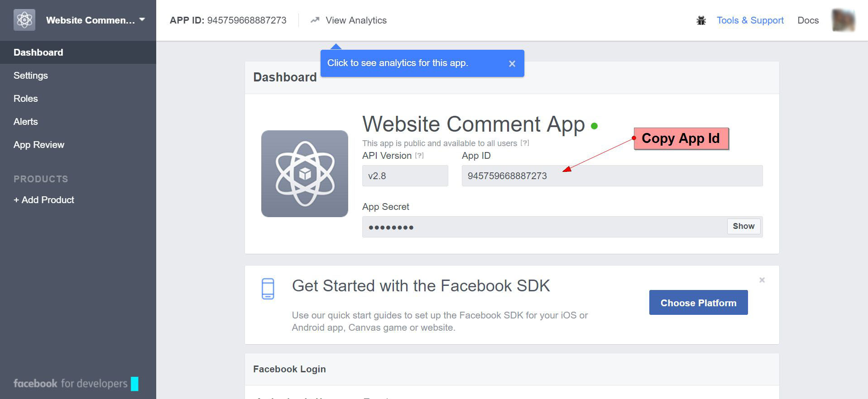Image resolution: width=868 pixels, height=399 pixels.
Task: Expand the Website Comment app switcher dropdown
Action: pyautogui.click(x=142, y=19)
